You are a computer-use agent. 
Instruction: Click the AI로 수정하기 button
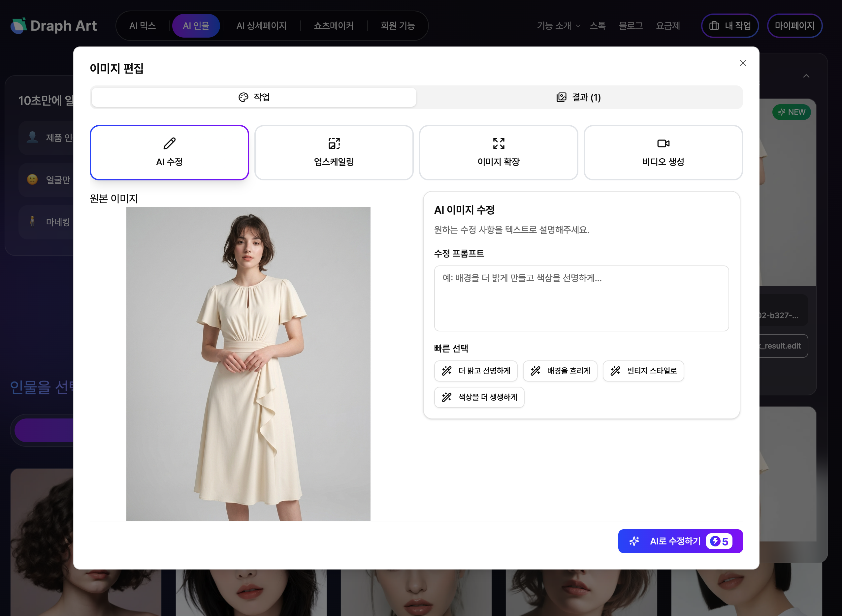[x=680, y=541]
